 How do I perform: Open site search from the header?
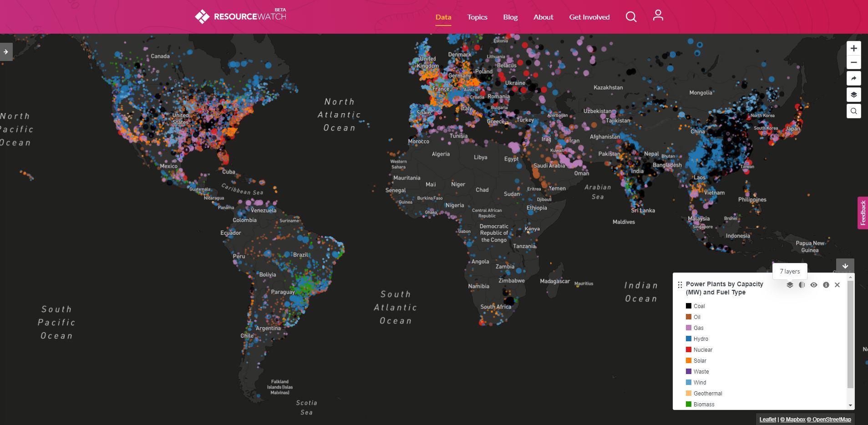click(x=631, y=17)
